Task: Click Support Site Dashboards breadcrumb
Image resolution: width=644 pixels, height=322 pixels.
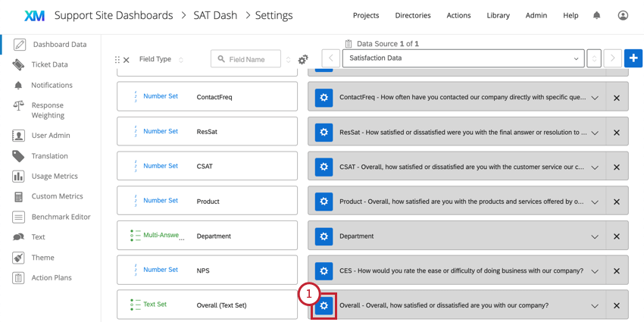Action: [114, 16]
